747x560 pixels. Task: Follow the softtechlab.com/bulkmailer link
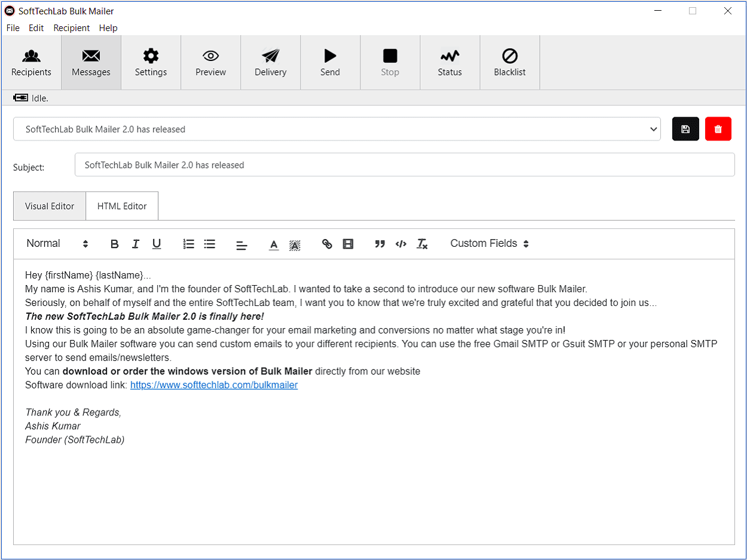coord(214,385)
